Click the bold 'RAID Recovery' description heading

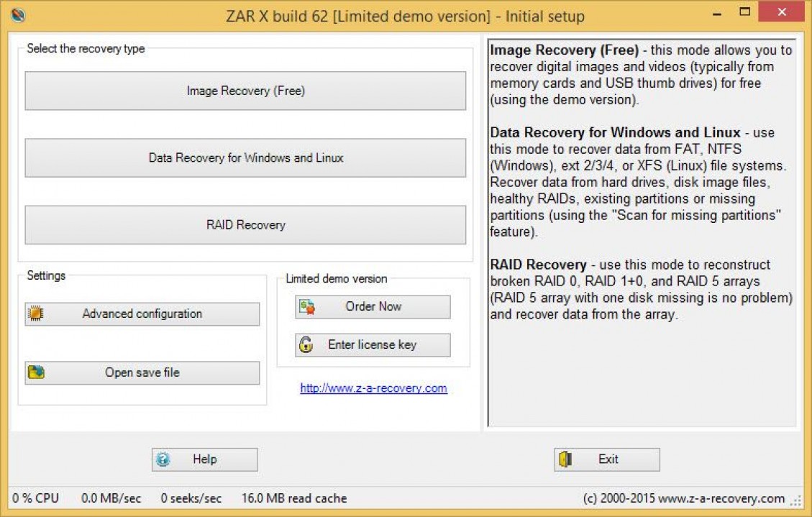tap(538, 265)
